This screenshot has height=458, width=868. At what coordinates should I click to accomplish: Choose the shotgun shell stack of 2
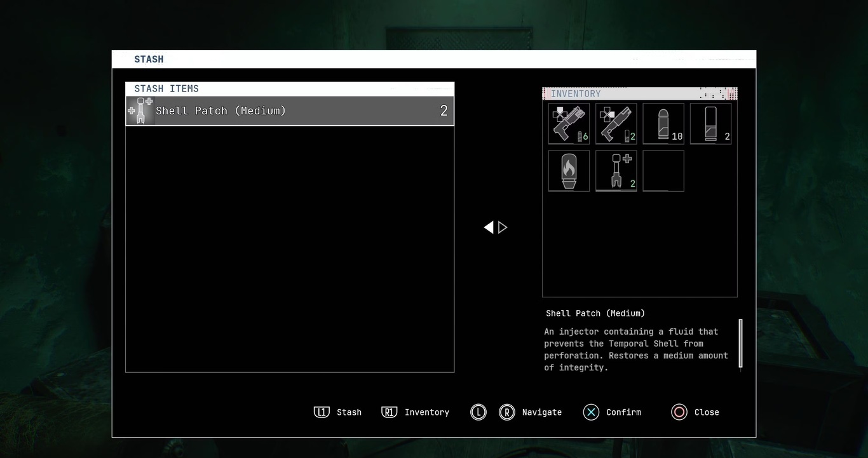pos(710,124)
